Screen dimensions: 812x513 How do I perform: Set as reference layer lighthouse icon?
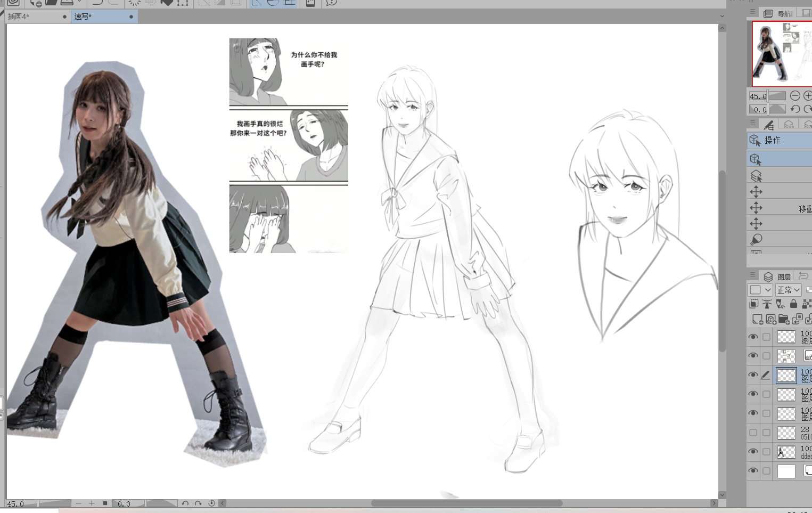coord(767,304)
